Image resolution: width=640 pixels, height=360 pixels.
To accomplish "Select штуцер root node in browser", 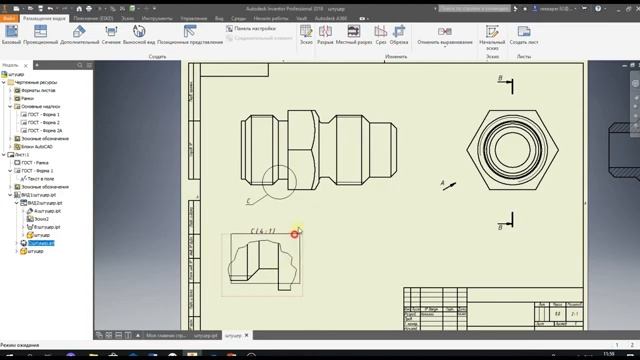I will (x=13, y=74).
